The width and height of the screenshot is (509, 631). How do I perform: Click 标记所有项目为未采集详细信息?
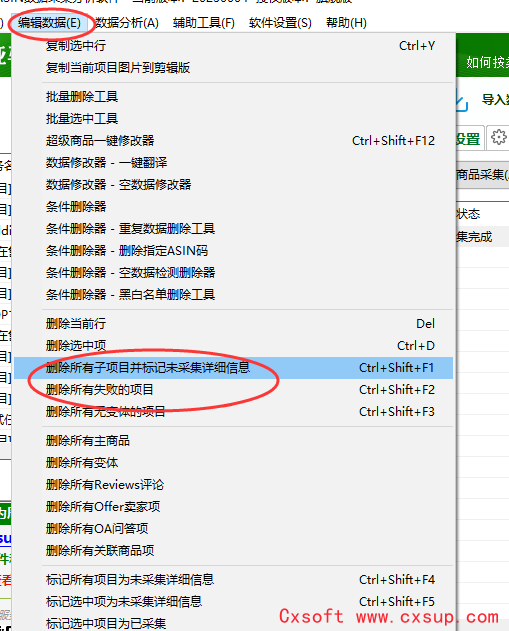tap(233, 579)
